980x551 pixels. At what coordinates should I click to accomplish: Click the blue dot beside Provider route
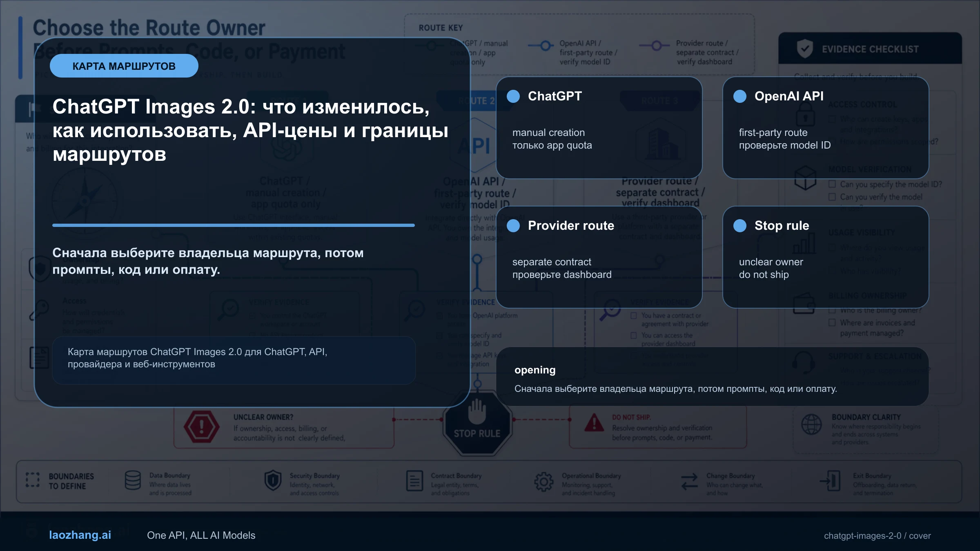[513, 226]
